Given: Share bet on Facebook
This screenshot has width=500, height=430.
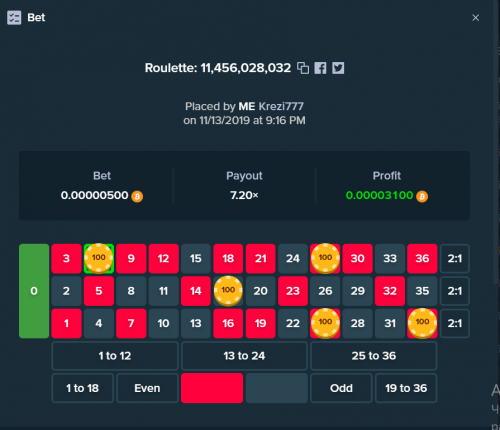Looking at the screenshot, I should [320, 68].
